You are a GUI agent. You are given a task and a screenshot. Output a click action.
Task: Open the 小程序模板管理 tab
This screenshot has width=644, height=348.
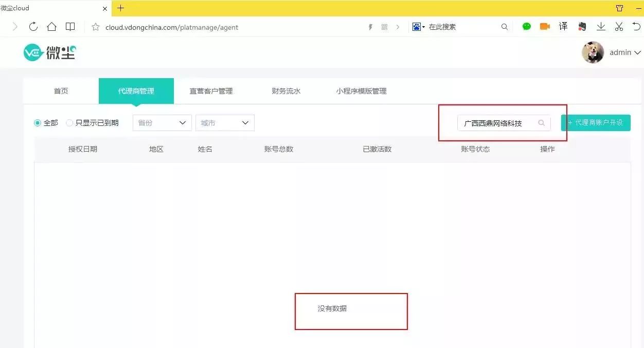[361, 91]
